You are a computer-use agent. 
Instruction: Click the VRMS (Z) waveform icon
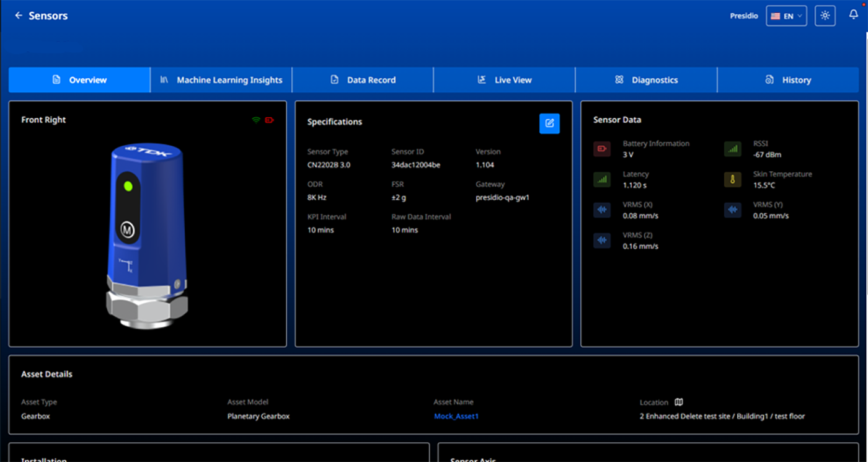pos(601,241)
